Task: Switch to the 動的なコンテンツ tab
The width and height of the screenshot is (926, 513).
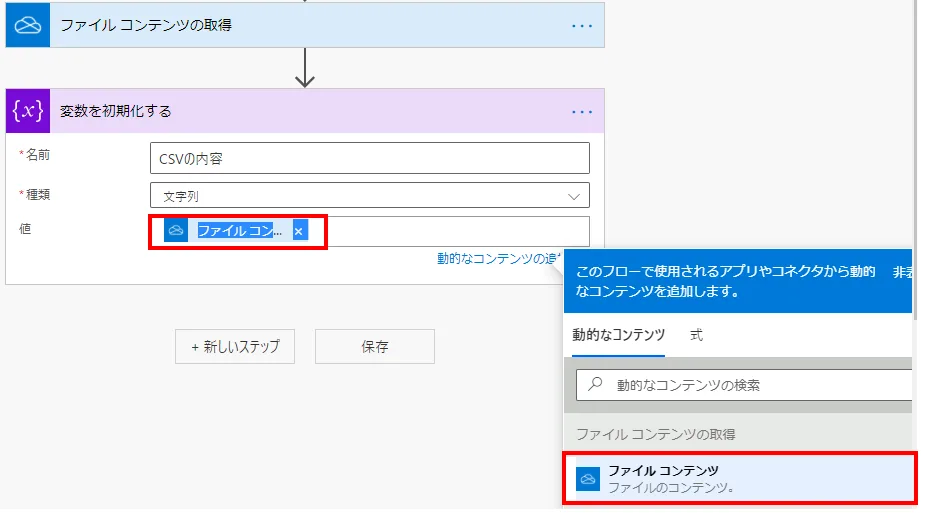Action: tap(618, 335)
